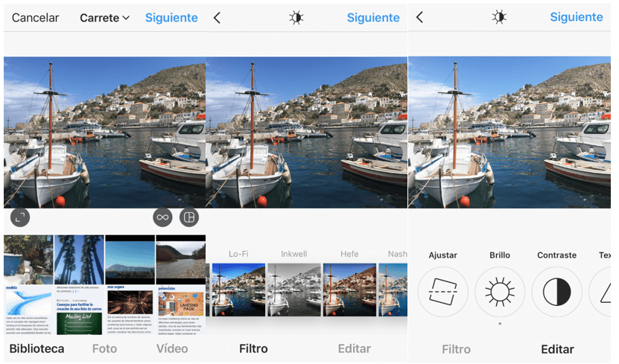Tap Siguiente next to the Carrete dropdown
This screenshot has height=364, width=619.
pos(171,18)
